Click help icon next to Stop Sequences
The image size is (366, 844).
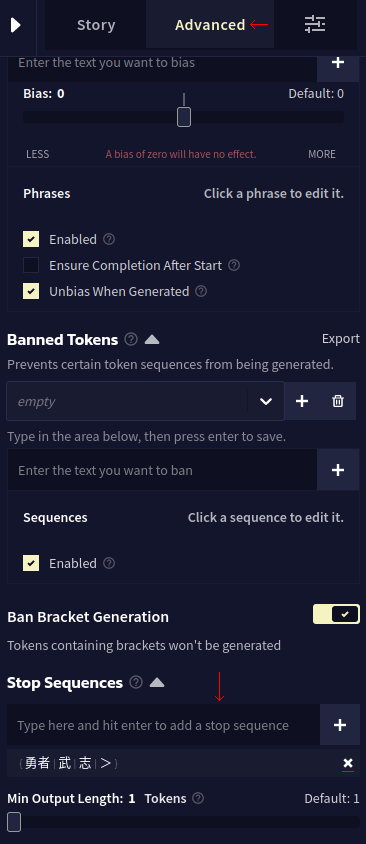136,683
